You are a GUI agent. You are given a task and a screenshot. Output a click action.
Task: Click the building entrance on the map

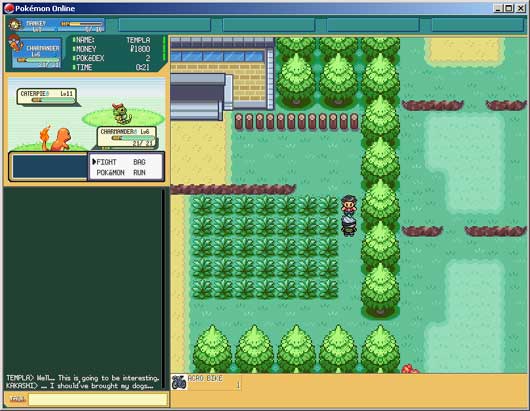[x=197, y=97]
